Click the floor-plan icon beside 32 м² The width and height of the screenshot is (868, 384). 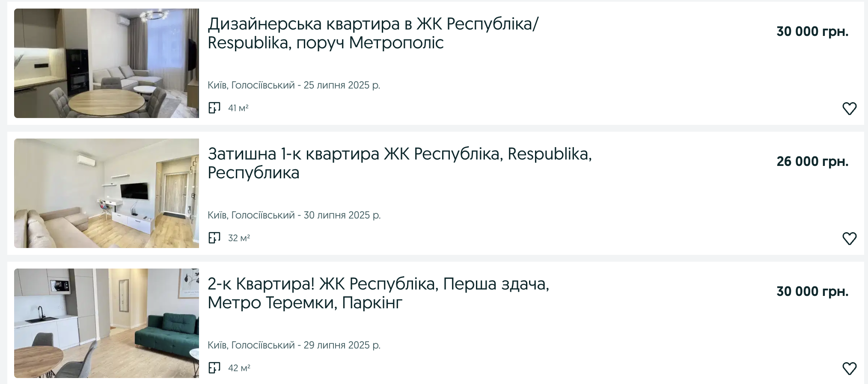click(x=214, y=238)
